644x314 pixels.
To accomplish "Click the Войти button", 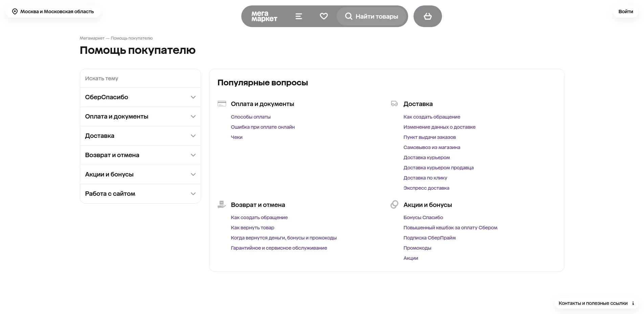I will (x=625, y=11).
